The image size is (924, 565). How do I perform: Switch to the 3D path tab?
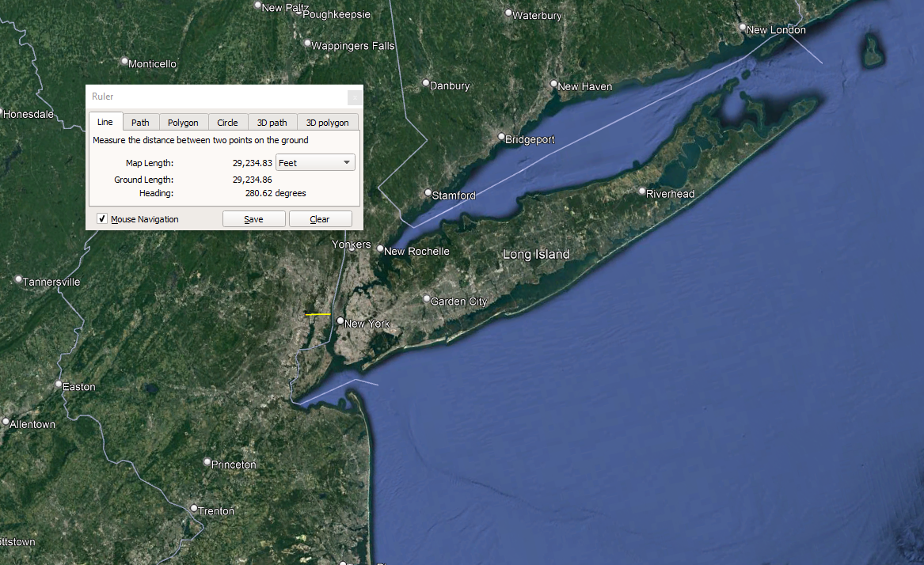pyautogui.click(x=272, y=123)
